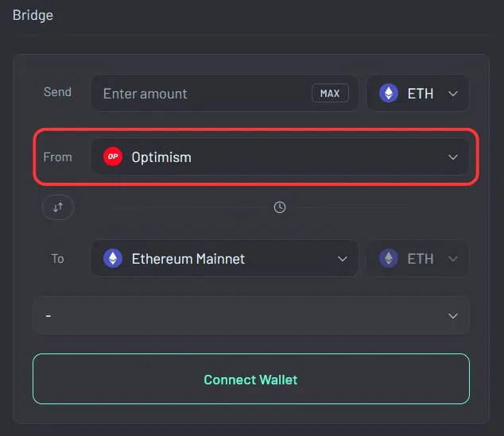Image resolution: width=504 pixels, height=436 pixels.
Task: Click the clock history icon
Action: pyautogui.click(x=280, y=207)
